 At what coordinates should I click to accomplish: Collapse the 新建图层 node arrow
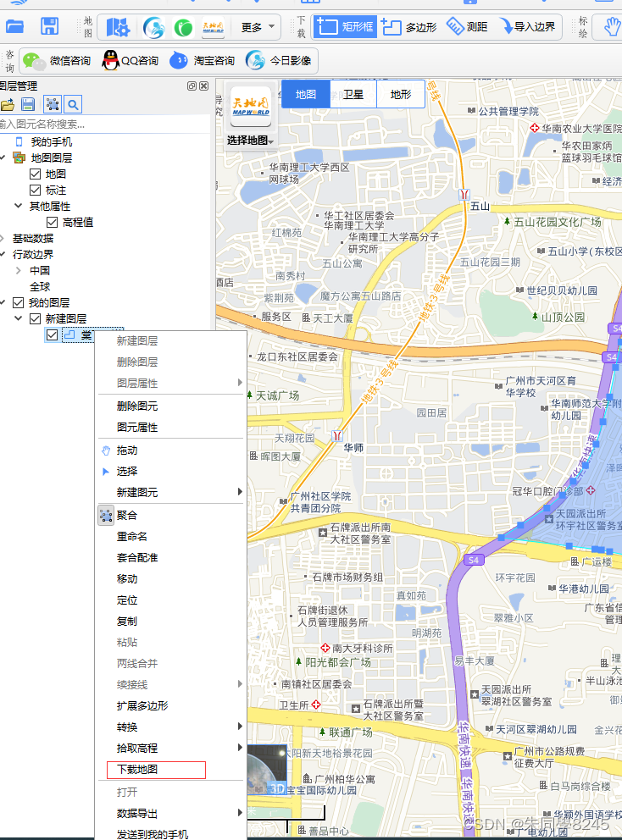point(19,318)
